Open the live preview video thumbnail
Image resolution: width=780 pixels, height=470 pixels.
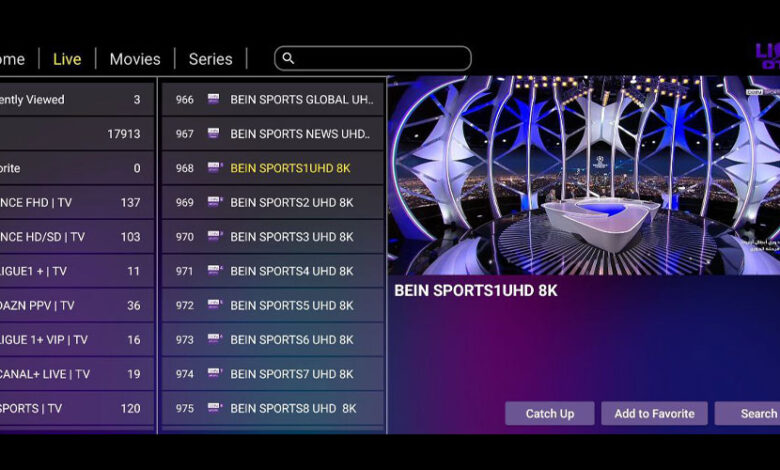[x=584, y=175]
